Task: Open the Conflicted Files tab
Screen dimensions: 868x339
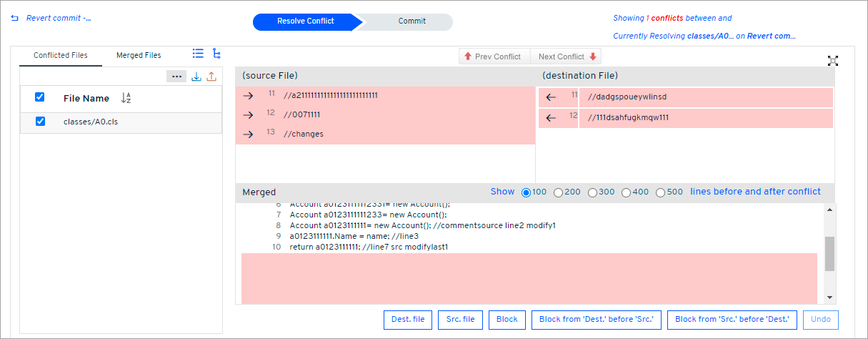Action: [61, 55]
